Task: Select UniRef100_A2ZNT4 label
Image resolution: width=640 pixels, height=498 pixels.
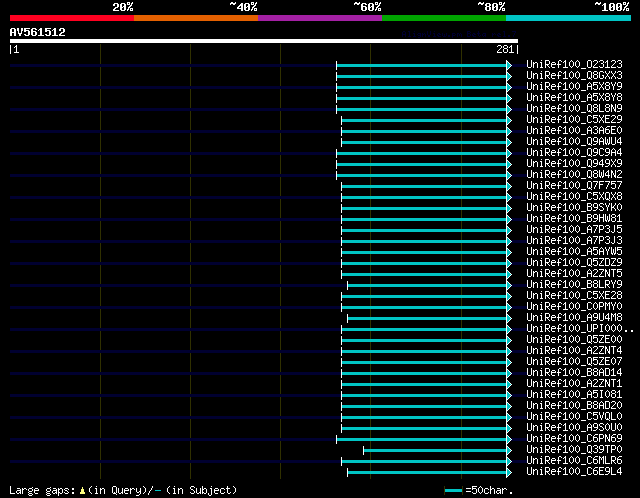Action: pyautogui.click(x=574, y=351)
